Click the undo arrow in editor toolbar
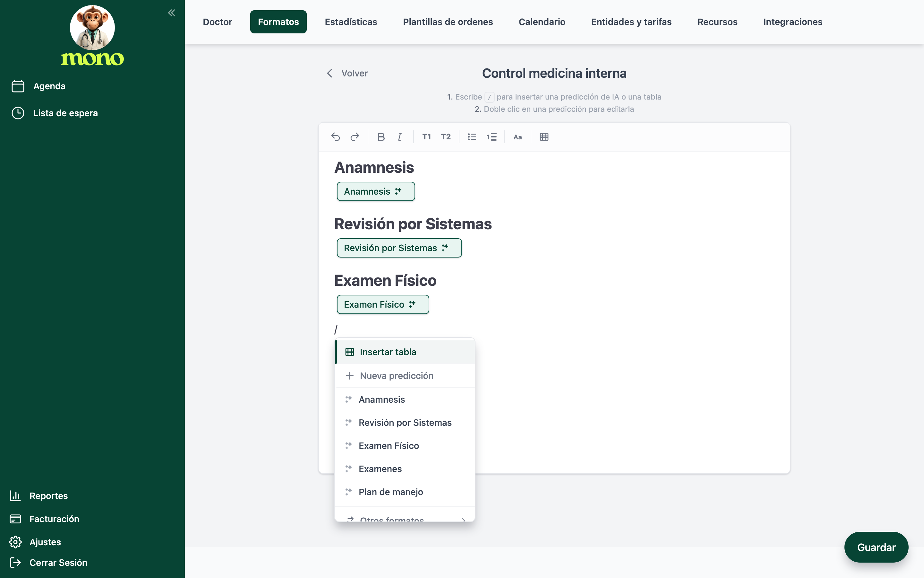Image resolution: width=924 pixels, height=578 pixels. coord(335,137)
